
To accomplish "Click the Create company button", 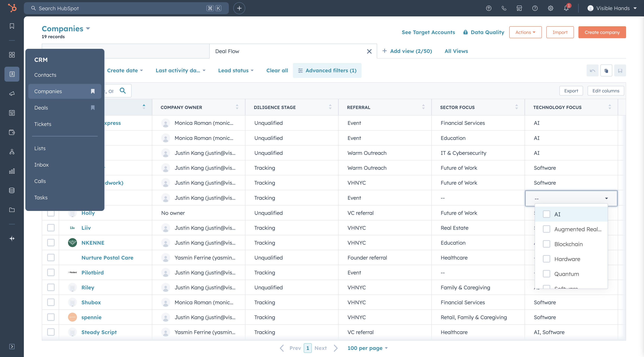I will tap(602, 32).
